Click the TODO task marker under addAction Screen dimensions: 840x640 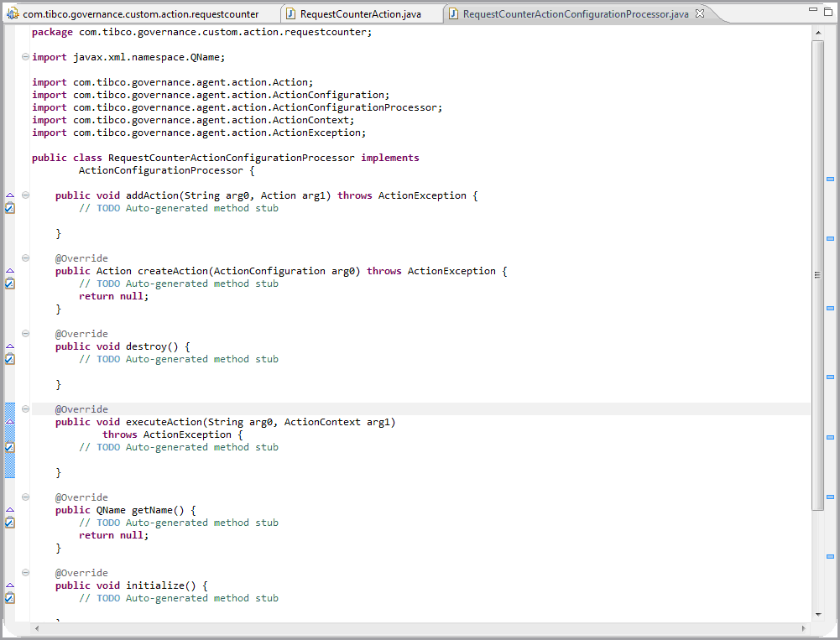(x=9, y=208)
